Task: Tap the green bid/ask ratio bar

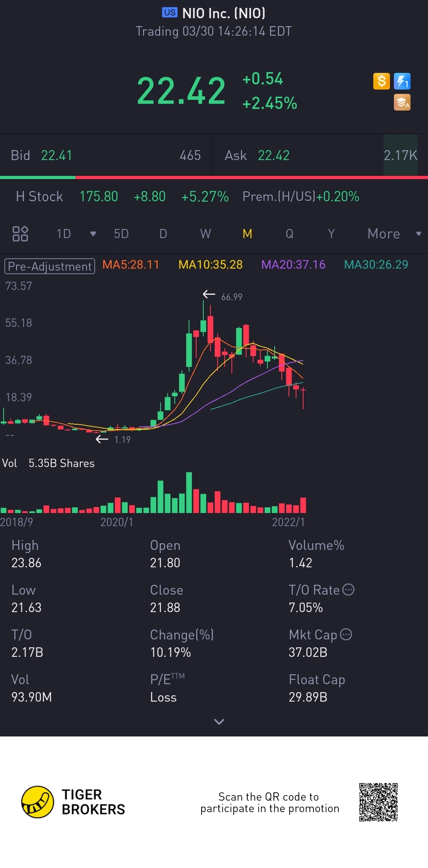Action: [x=38, y=177]
